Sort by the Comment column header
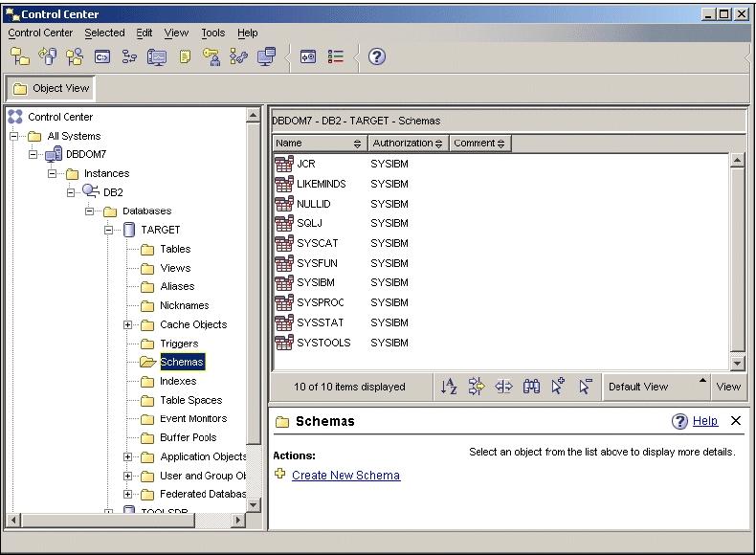756x555 pixels. click(x=479, y=144)
